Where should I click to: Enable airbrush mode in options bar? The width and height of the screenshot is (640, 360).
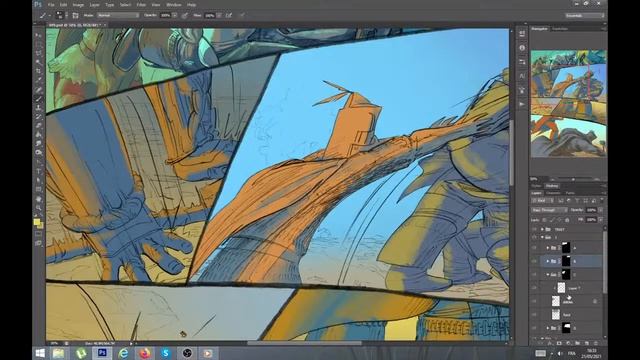(229, 16)
